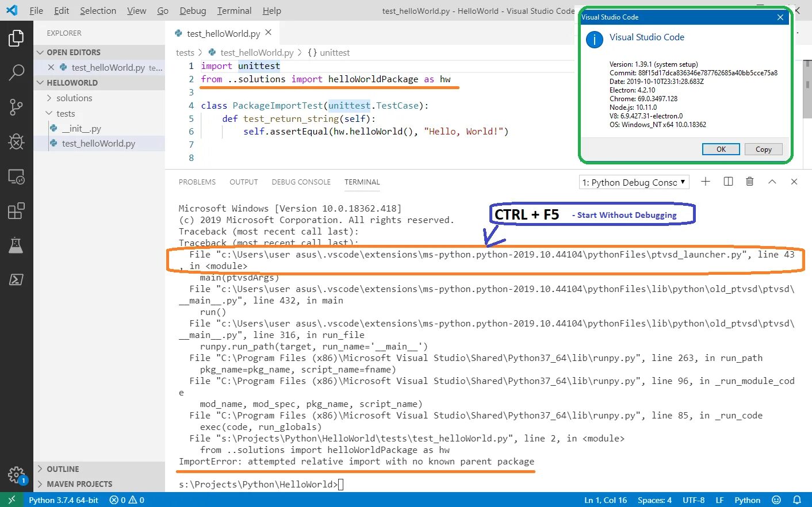The image size is (812, 507).
Task: Open the Debug view bug icon
Action: (16, 141)
